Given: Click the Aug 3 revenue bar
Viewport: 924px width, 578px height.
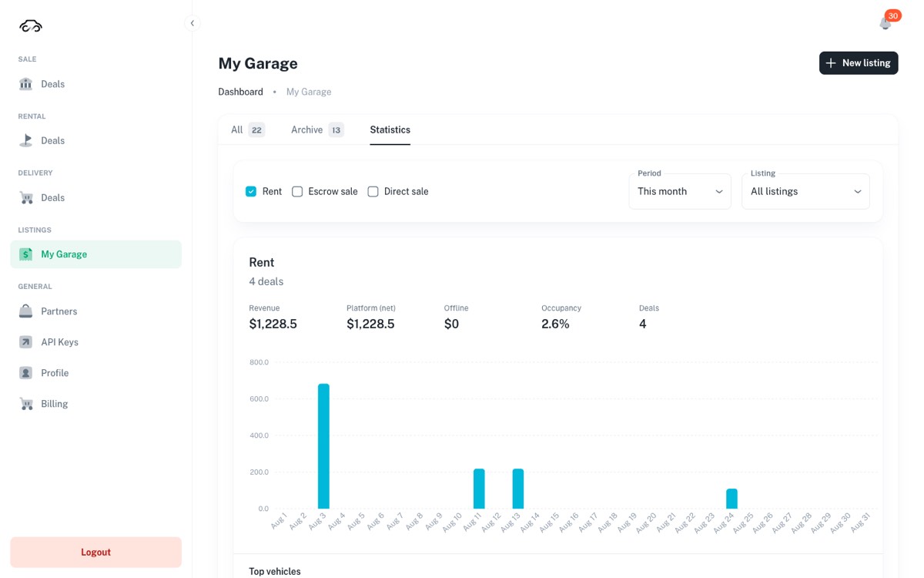Looking at the screenshot, I should pyautogui.click(x=323, y=446).
